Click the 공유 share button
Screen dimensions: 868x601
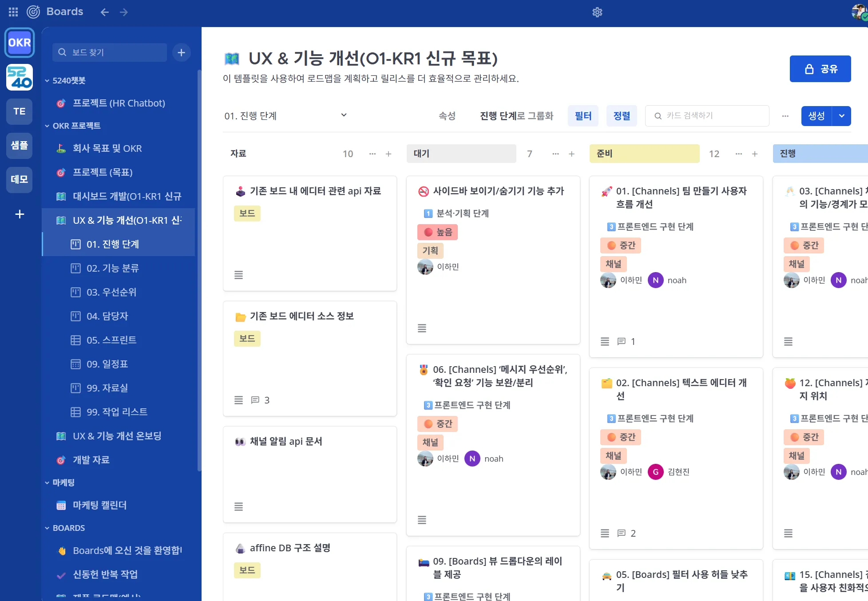[x=820, y=69]
